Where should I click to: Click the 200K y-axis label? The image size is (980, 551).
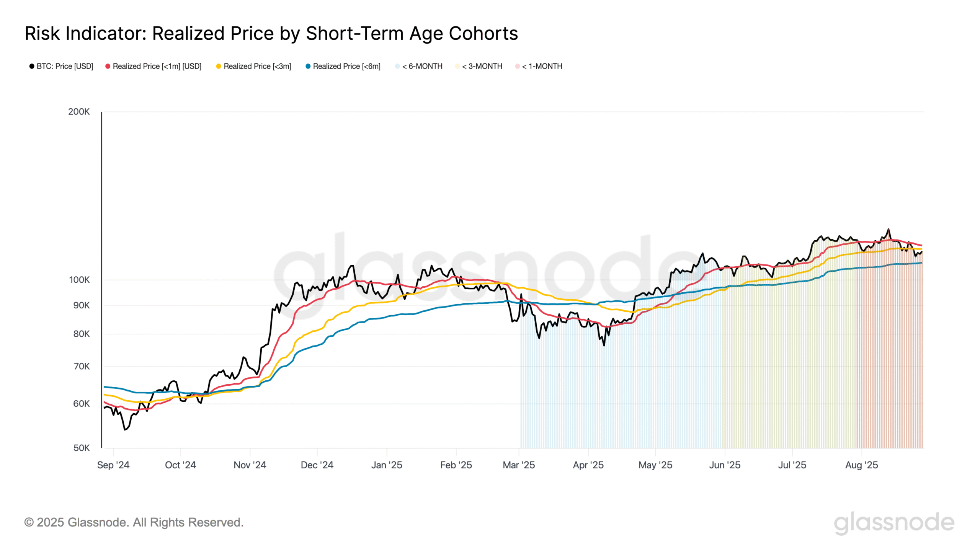point(79,112)
